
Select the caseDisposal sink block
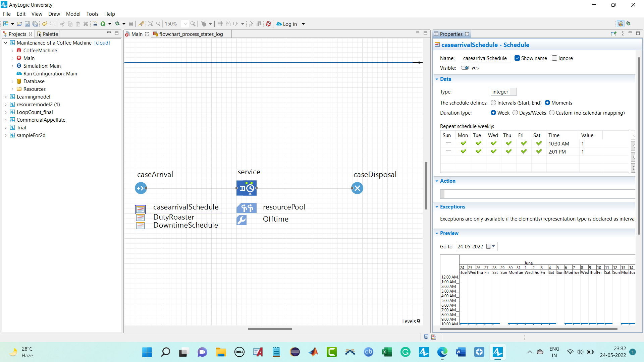pyautogui.click(x=357, y=188)
